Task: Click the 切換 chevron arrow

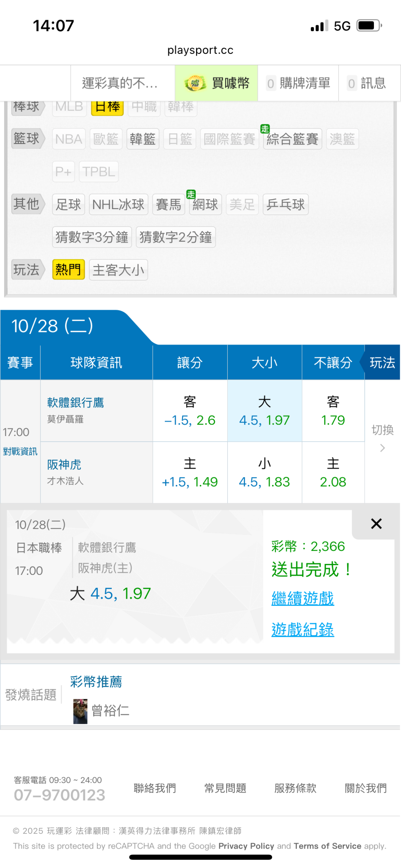Action: (382, 448)
